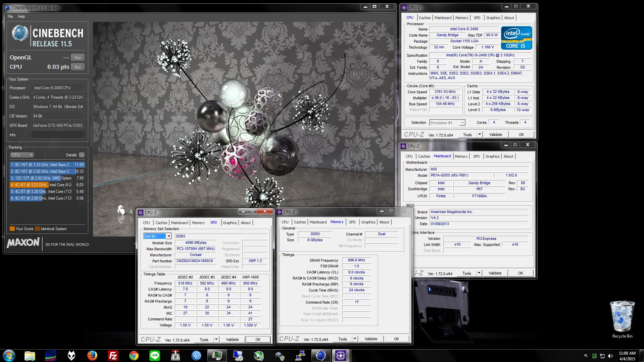644x362 pixels.
Task: Open Windows Explorer from the taskbar
Action: pos(30,355)
